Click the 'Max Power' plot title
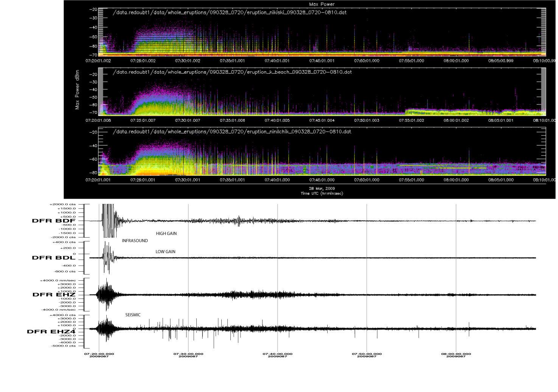Screen dimensions: 558x392 click(x=322, y=4)
